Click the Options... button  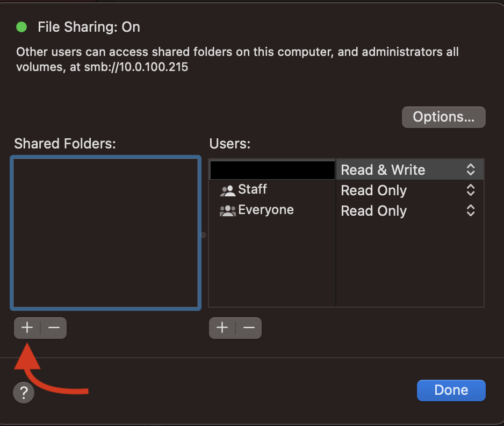coord(443,117)
